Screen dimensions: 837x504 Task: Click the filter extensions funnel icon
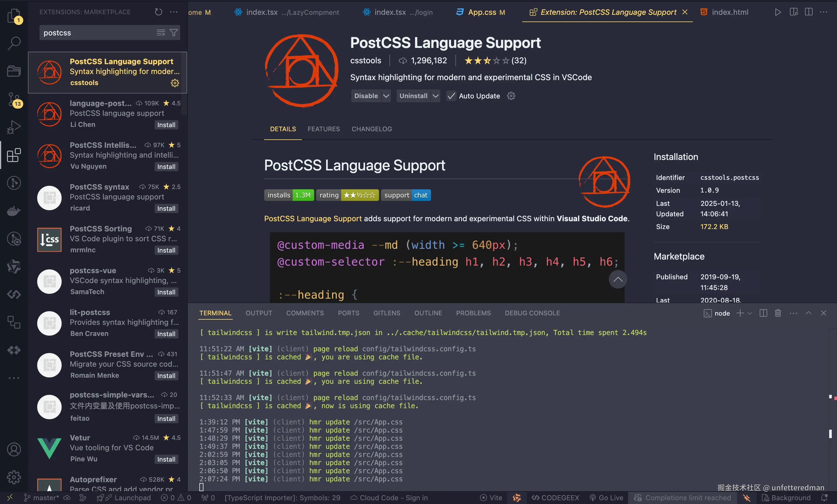click(174, 33)
